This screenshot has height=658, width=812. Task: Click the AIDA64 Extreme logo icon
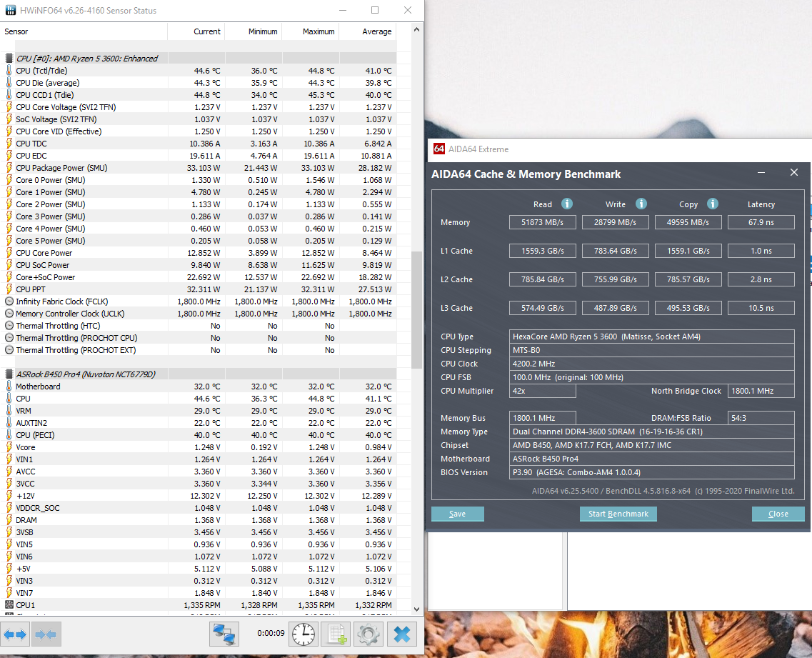[439, 149]
